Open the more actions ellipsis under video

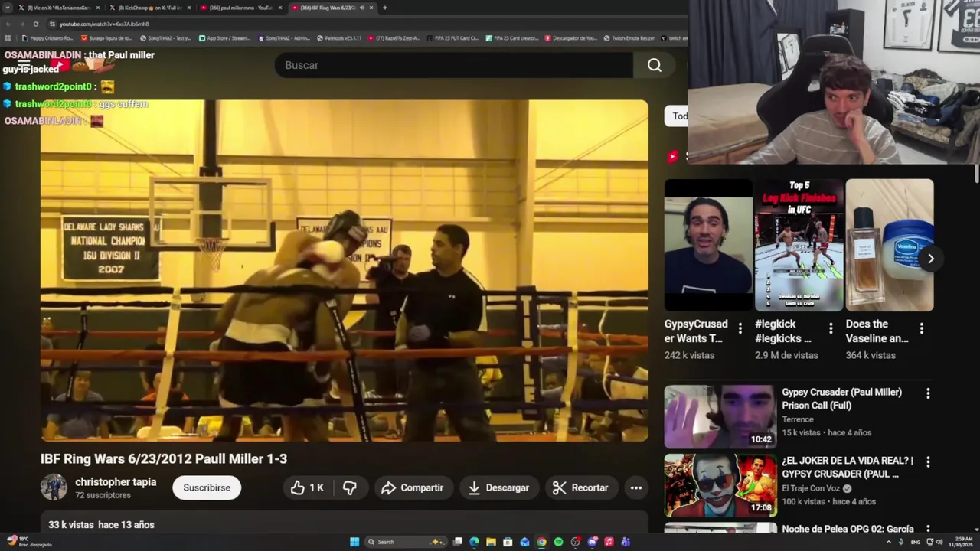click(635, 487)
